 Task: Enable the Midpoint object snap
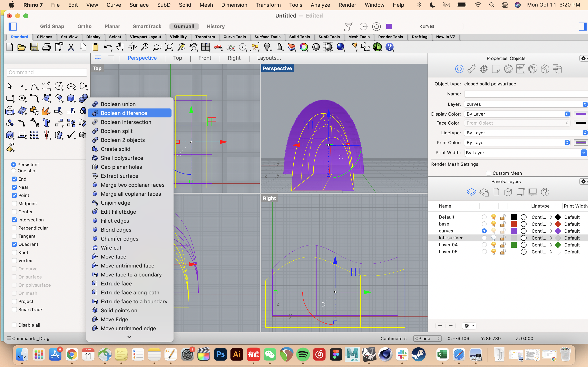click(14, 203)
